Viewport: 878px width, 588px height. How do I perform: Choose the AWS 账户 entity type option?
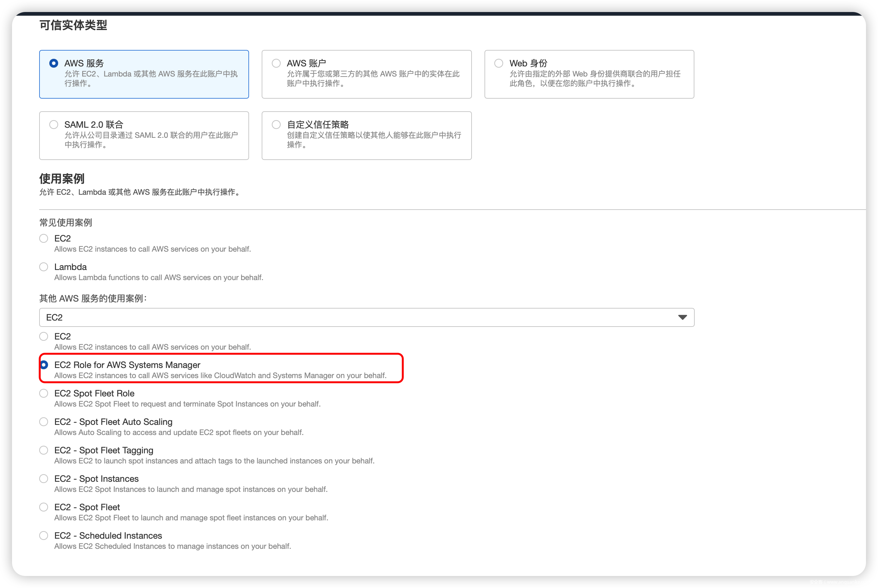[276, 63]
